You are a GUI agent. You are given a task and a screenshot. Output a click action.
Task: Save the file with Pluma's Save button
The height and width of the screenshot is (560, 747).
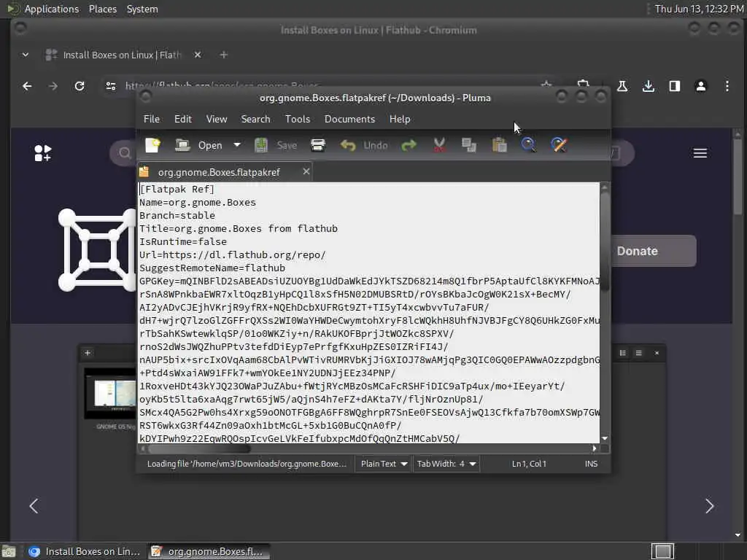point(276,145)
